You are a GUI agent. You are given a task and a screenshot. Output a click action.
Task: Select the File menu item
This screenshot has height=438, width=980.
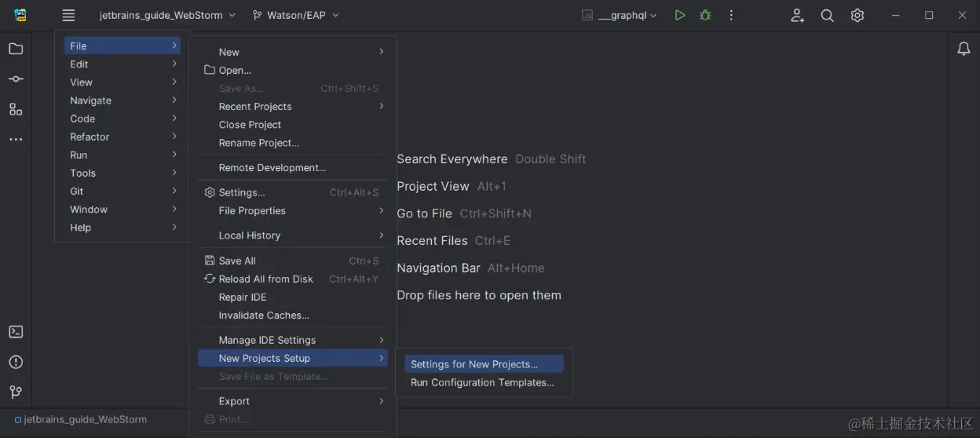122,46
